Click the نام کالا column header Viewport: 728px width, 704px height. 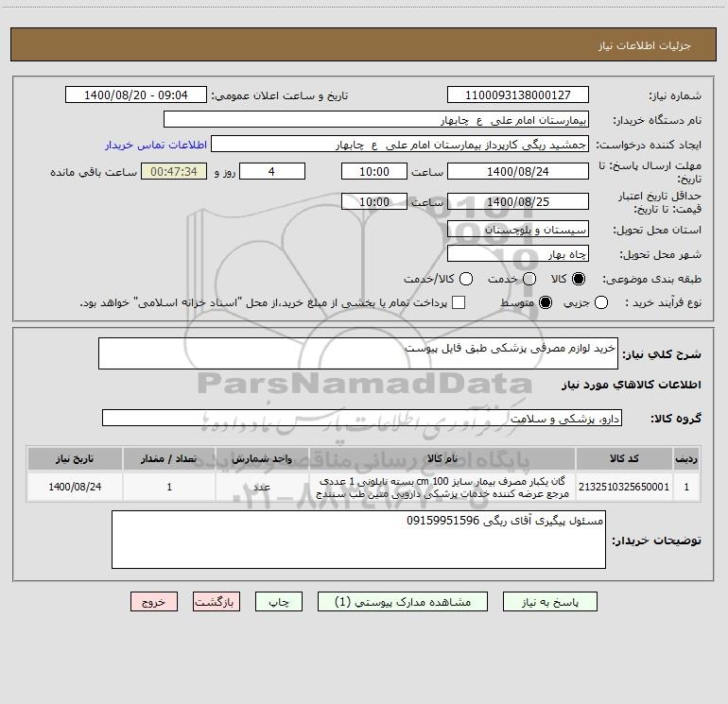442,458
